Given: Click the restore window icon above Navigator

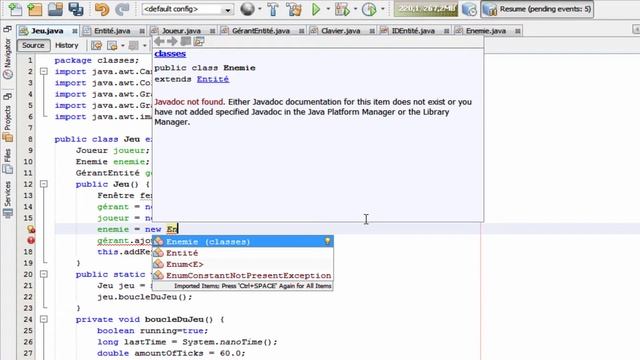Looking at the screenshot, I should (x=7, y=29).
